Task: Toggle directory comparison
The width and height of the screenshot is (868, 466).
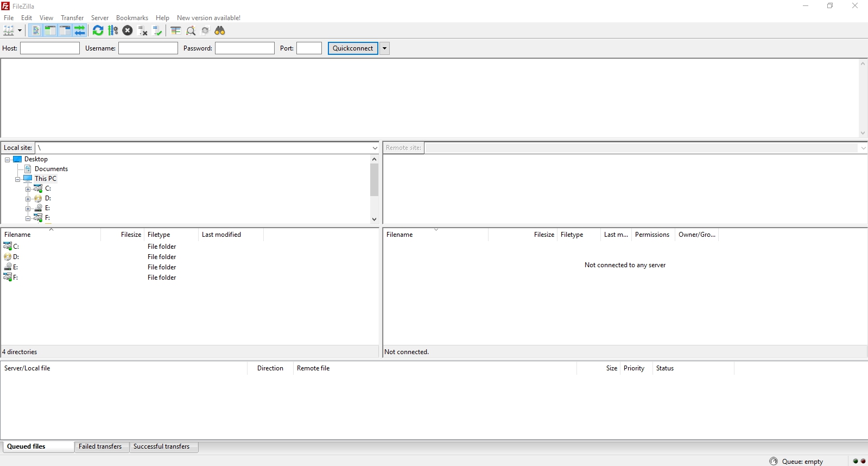Action: (x=191, y=30)
